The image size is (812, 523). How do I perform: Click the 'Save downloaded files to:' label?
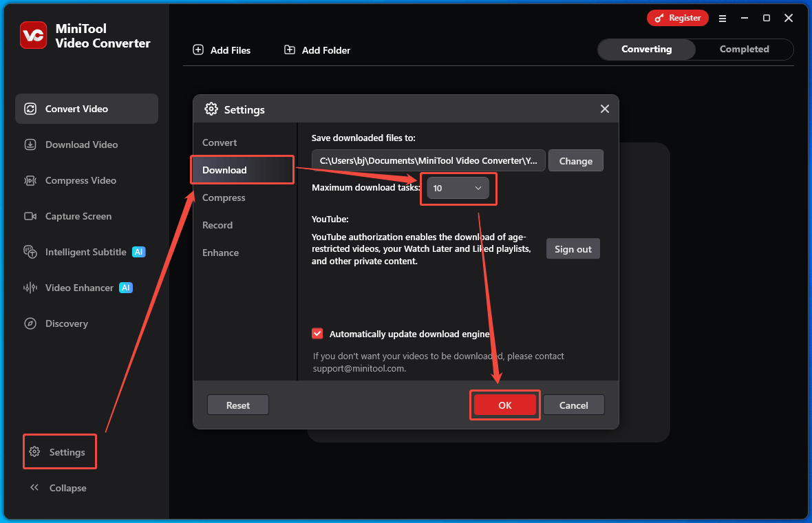363,138
